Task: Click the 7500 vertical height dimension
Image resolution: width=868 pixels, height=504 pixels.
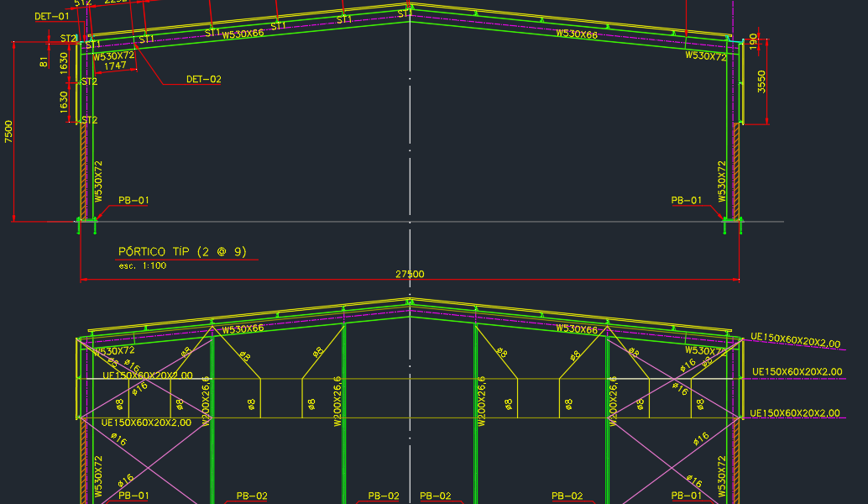Action: (8, 131)
